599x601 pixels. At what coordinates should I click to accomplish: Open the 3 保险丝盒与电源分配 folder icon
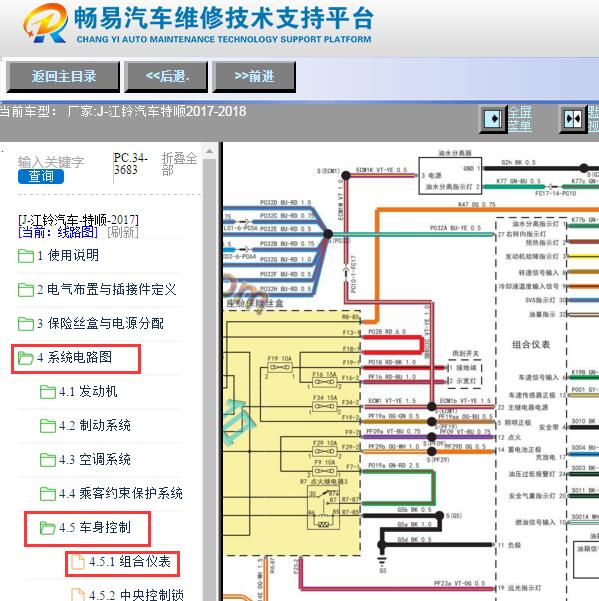click(x=26, y=324)
